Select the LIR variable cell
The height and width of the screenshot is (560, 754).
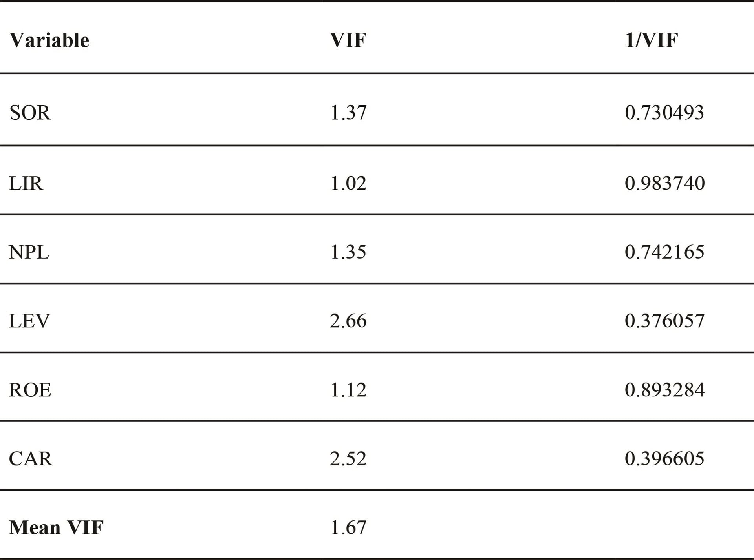tap(26, 183)
